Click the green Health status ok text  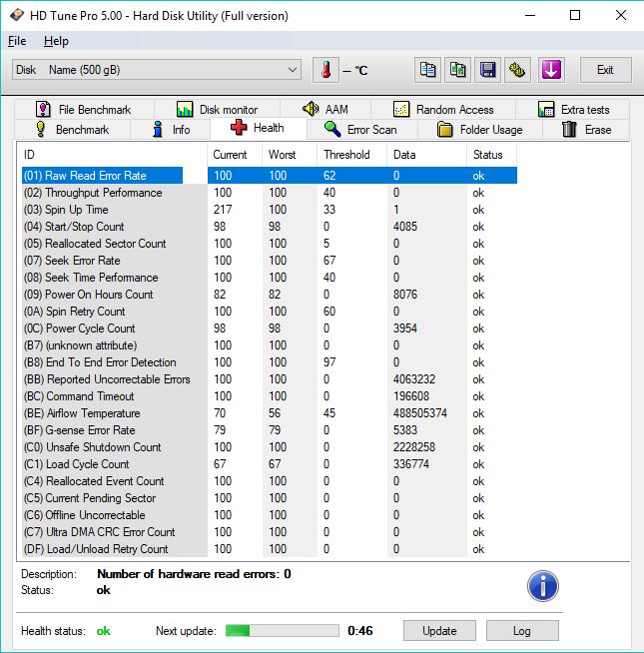(x=103, y=631)
